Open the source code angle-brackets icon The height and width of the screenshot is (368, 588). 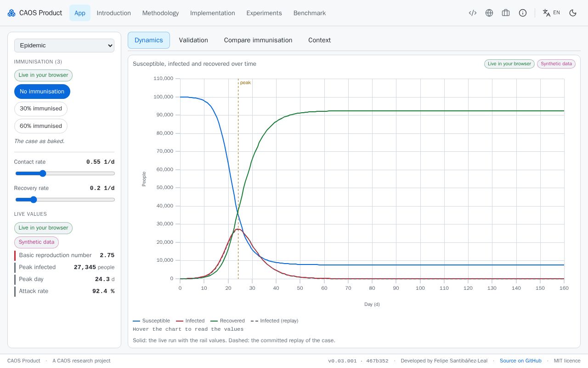(473, 13)
